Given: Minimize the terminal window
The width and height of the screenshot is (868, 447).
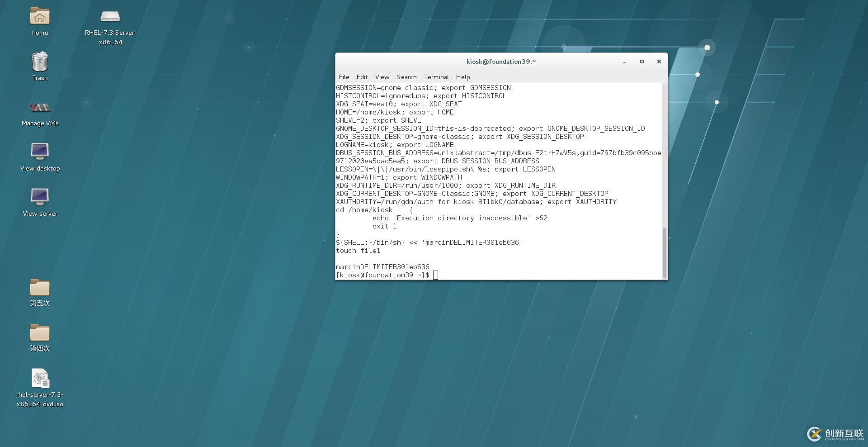Looking at the screenshot, I should [625, 62].
